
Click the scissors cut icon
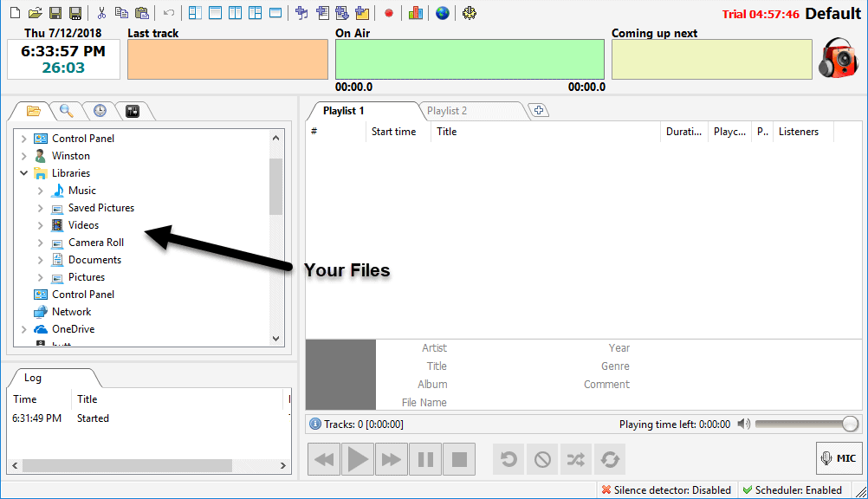pos(101,13)
